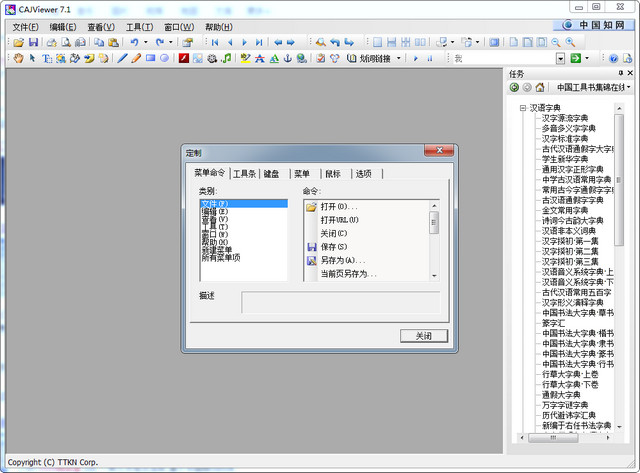The width and height of the screenshot is (640, 473).
Task: Click the Zoom out magnifier icon
Action: coord(556,42)
